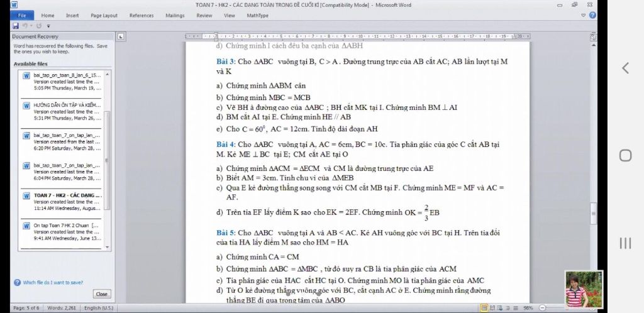Image resolution: width=644 pixels, height=313 pixels.
Task: Switch to the Review tab
Action: pos(204,16)
